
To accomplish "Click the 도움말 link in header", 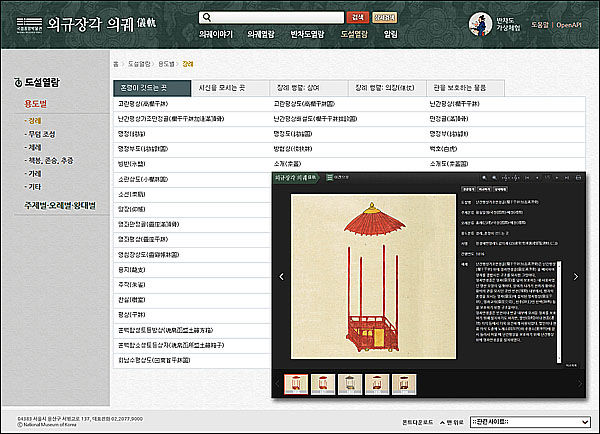I will (x=540, y=25).
